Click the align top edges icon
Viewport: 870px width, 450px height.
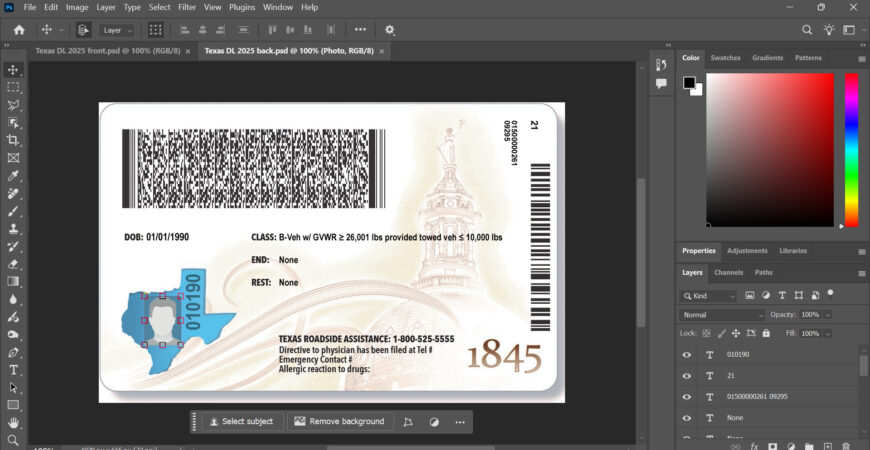pyautogui.click(x=272, y=30)
